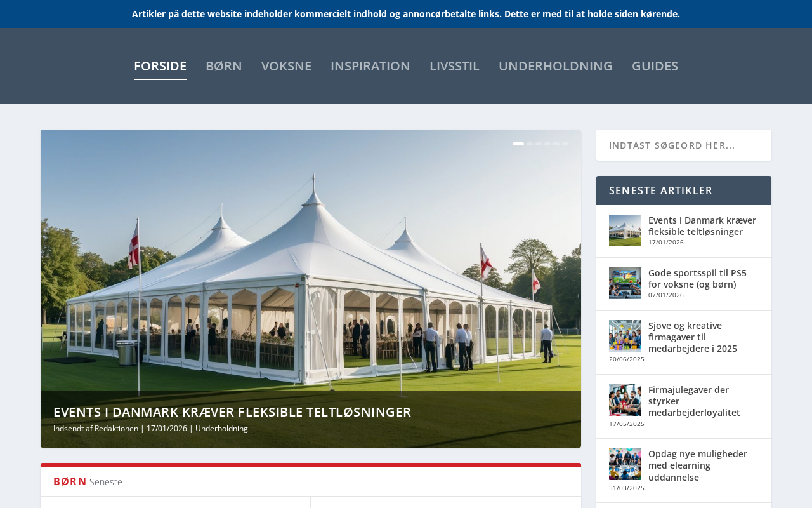The image size is (812, 508).
Task: Click the red BØRN section heading
Action: click(70, 481)
